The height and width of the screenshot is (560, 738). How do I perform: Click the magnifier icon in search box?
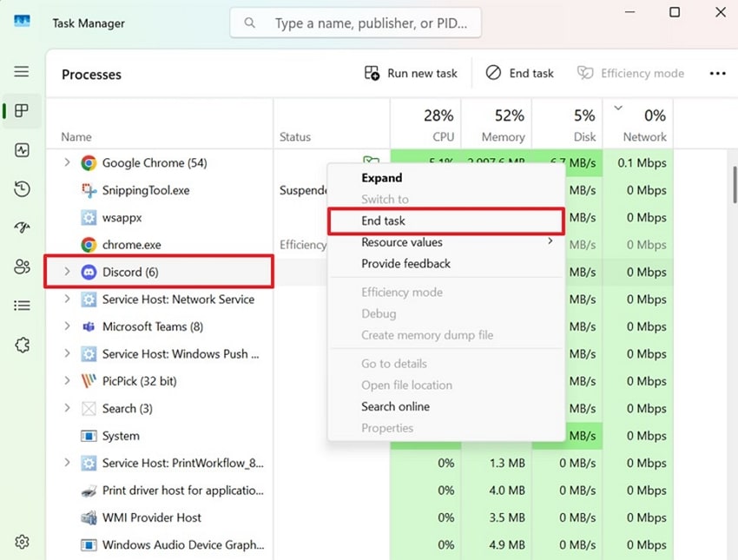(250, 23)
